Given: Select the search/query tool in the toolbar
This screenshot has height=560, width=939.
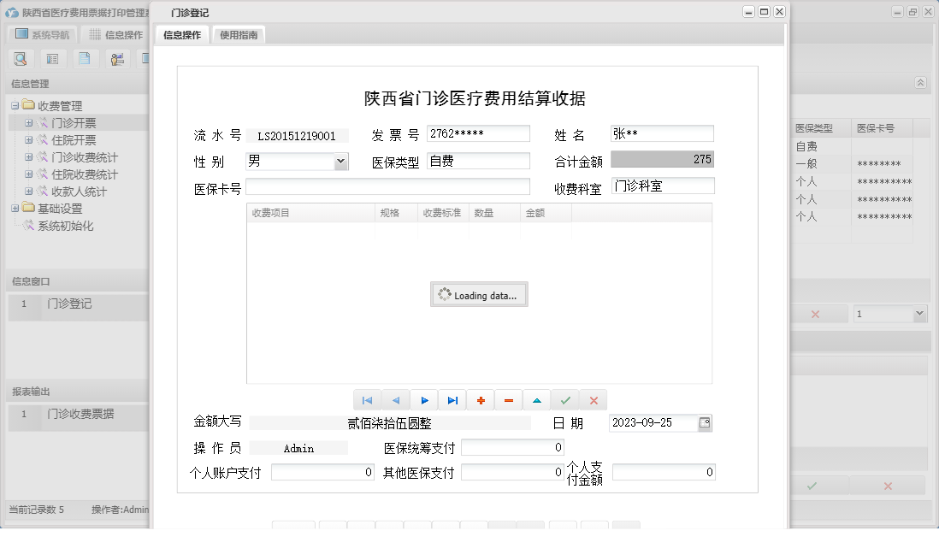Looking at the screenshot, I should point(21,58).
